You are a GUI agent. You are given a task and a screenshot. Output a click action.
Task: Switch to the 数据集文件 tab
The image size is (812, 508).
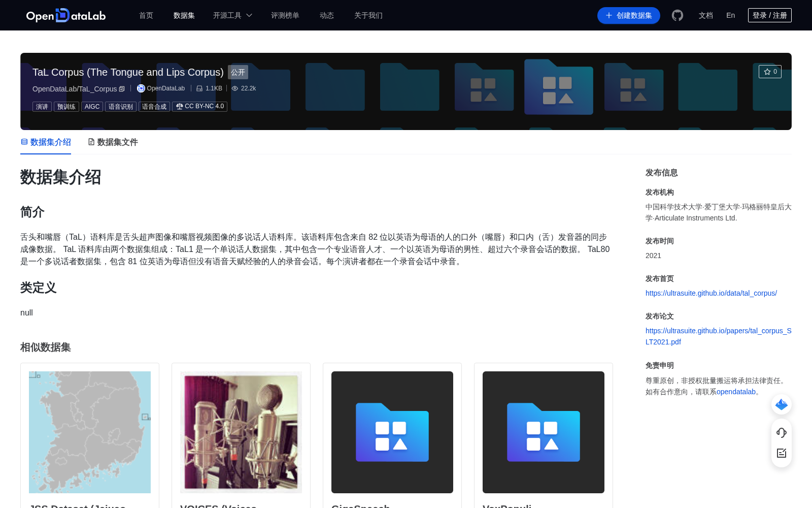tap(113, 142)
